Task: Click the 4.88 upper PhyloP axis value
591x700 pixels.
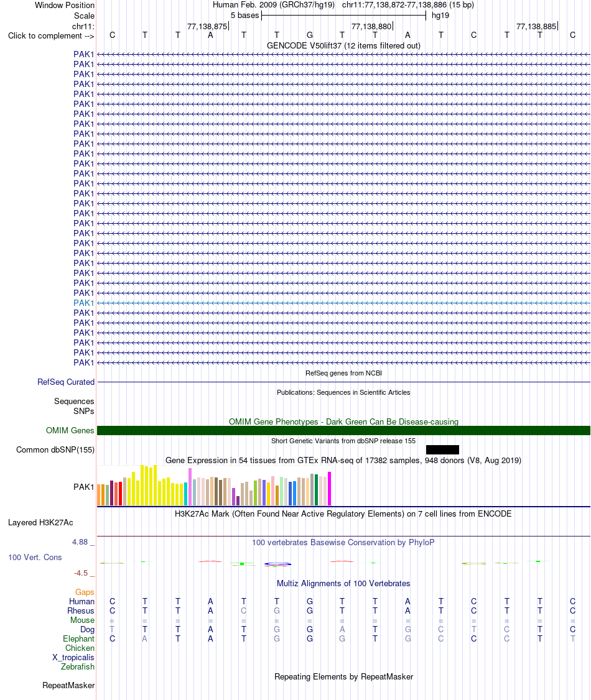Action: tap(80, 542)
